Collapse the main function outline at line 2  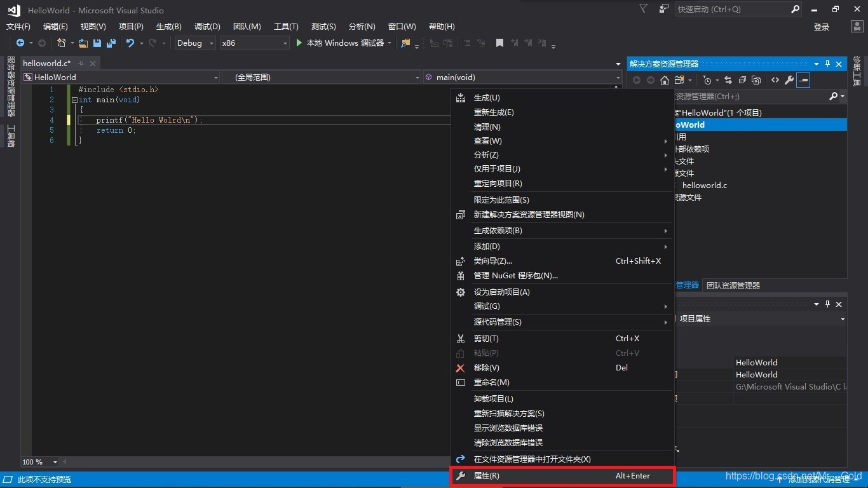(x=74, y=100)
